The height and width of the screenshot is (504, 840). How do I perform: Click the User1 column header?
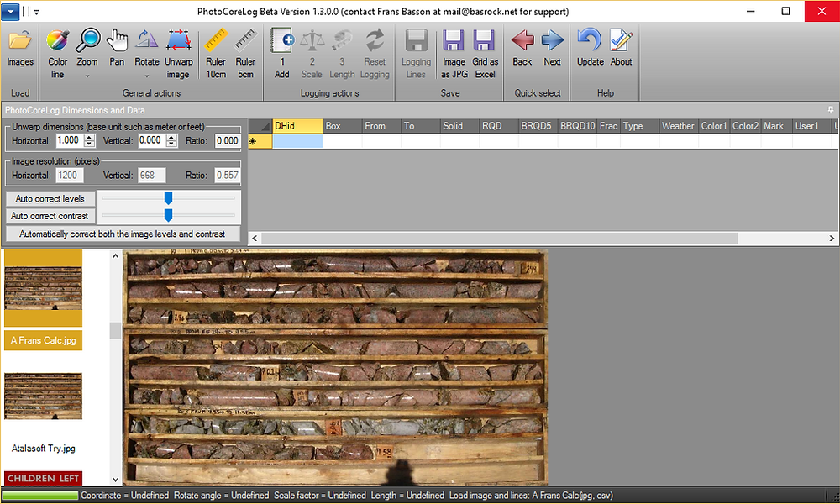(x=811, y=126)
